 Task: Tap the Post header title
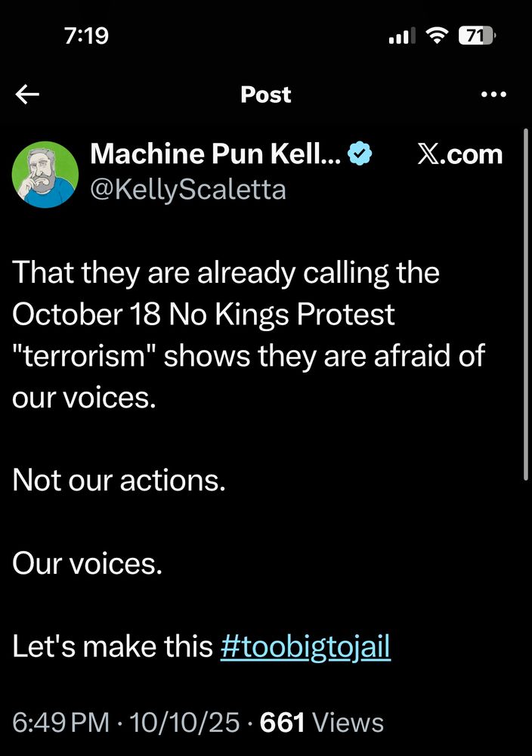tap(265, 94)
